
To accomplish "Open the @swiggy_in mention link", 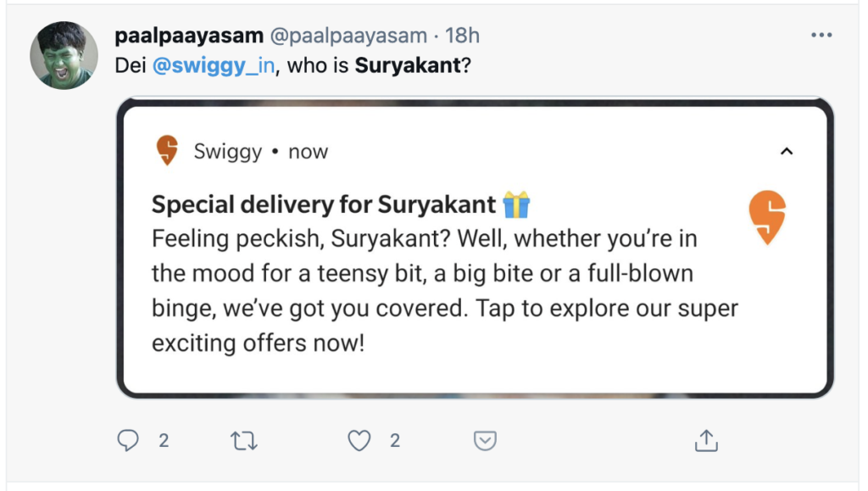I will (x=214, y=65).
